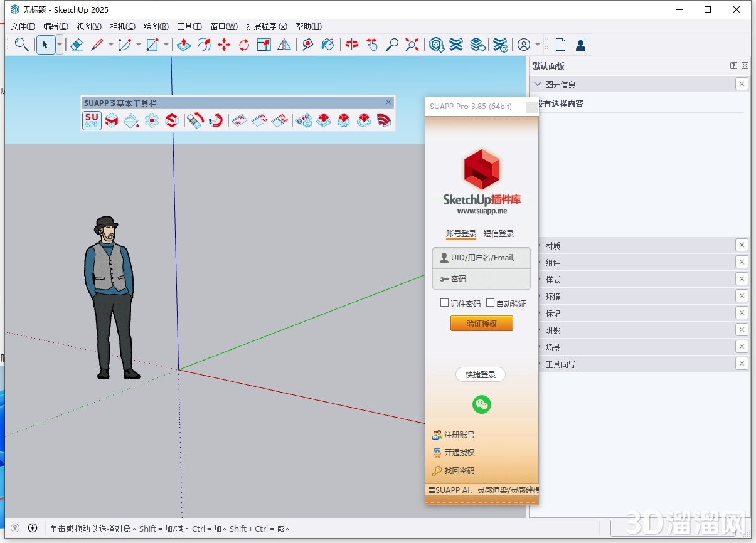This screenshot has width=756, height=543.
Task: Click the Zoom Extents icon
Action: (412, 45)
